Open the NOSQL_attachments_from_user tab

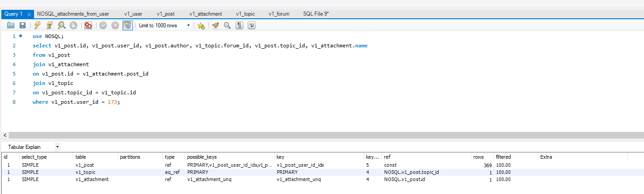(x=73, y=14)
